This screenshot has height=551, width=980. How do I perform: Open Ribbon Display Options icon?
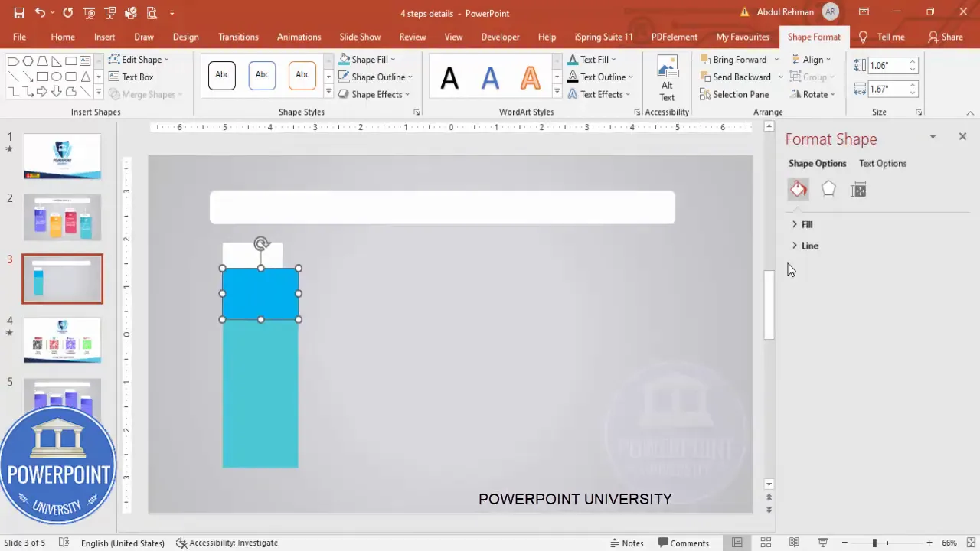tap(864, 12)
